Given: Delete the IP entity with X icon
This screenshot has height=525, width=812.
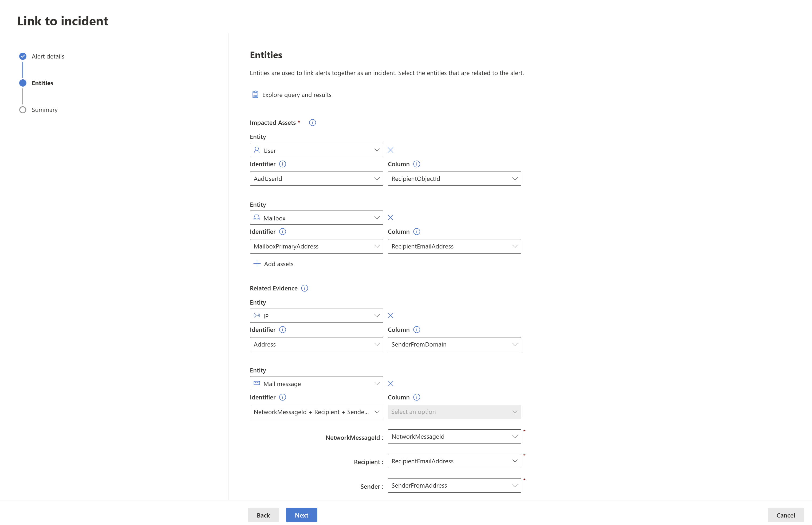Looking at the screenshot, I should tap(390, 316).
